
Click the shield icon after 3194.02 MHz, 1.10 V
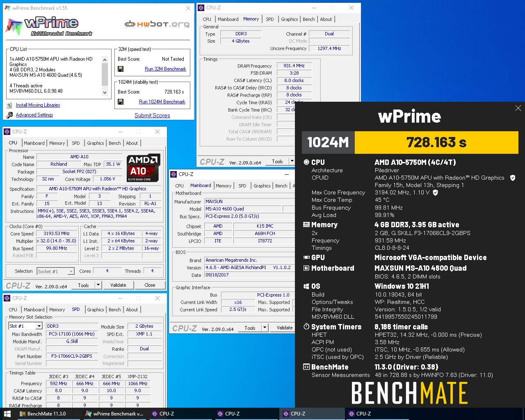point(436,193)
